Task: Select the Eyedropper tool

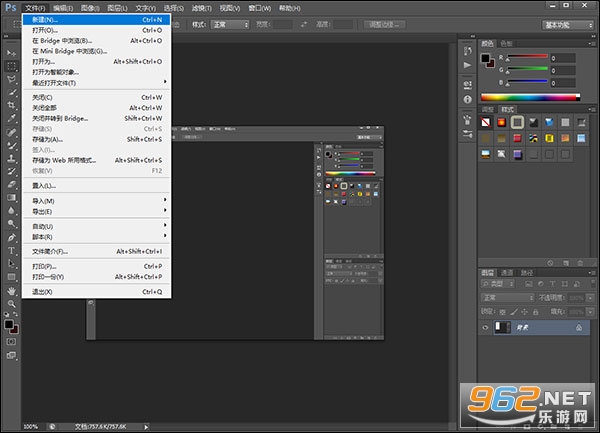Action: click(x=11, y=118)
